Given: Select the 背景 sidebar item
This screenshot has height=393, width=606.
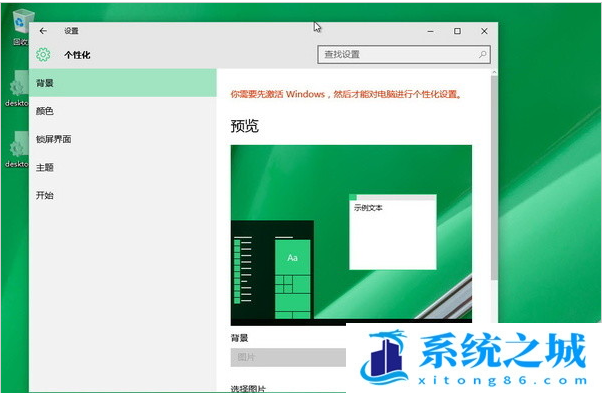Looking at the screenshot, I should [123, 83].
